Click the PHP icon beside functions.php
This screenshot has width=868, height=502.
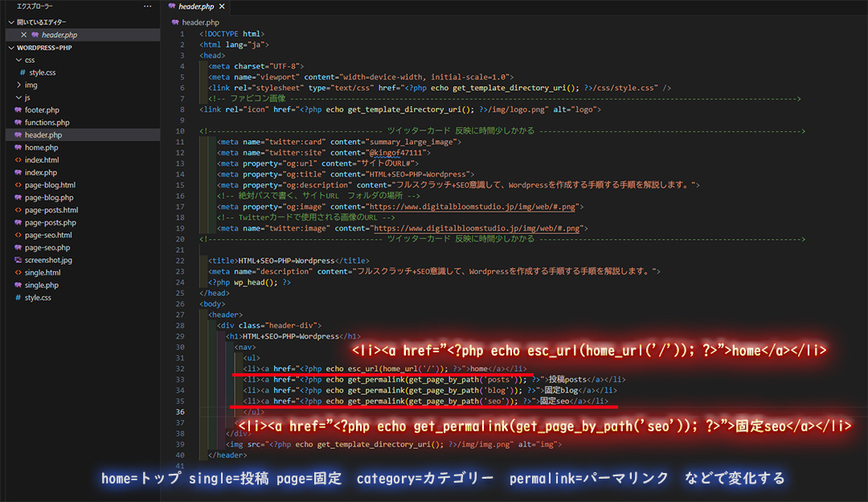point(18,122)
